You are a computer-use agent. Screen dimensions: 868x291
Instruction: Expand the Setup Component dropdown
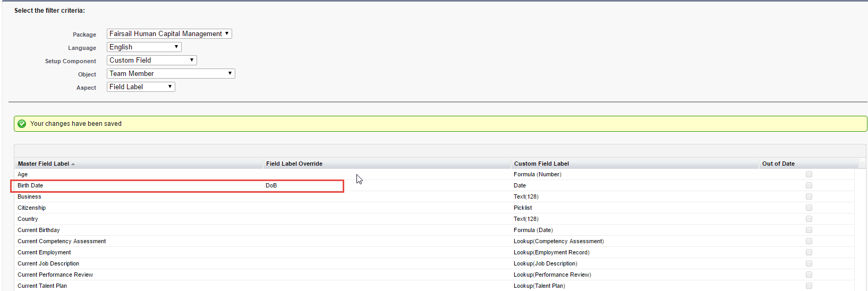tap(151, 61)
